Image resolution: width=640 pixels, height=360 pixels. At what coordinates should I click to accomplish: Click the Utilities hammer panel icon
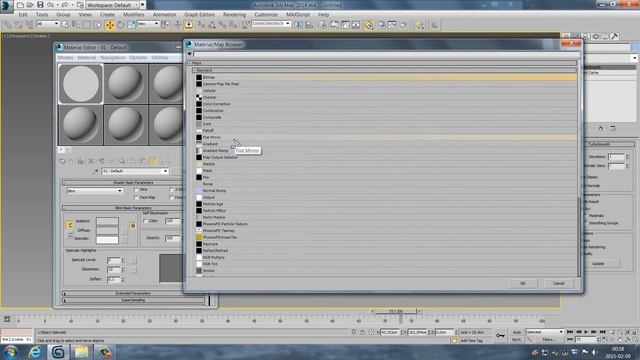(x=615, y=36)
